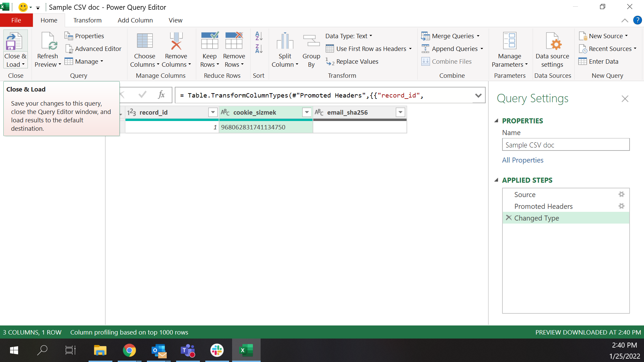Switch to the Transform tab
The height and width of the screenshot is (362, 644).
87,20
